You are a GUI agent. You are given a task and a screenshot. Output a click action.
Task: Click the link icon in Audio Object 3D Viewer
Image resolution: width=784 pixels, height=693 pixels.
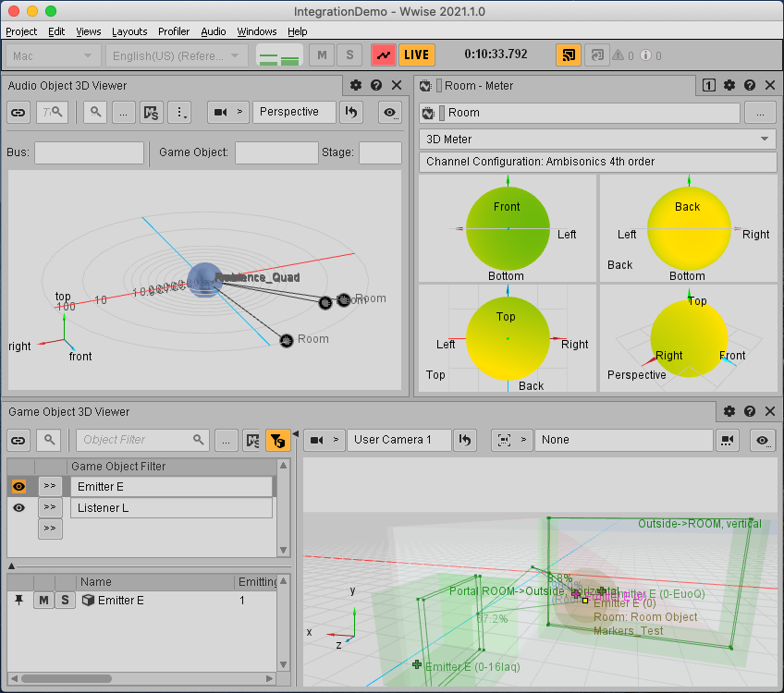[18, 112]
